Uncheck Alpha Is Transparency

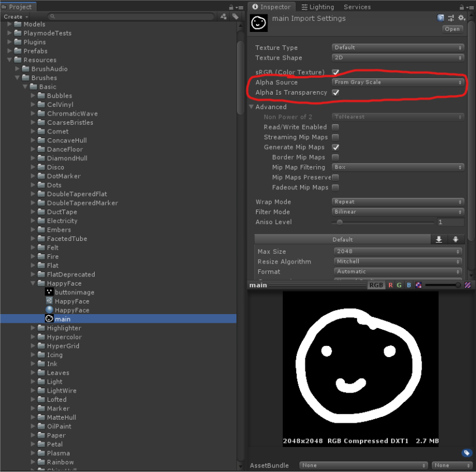[336, 92]
